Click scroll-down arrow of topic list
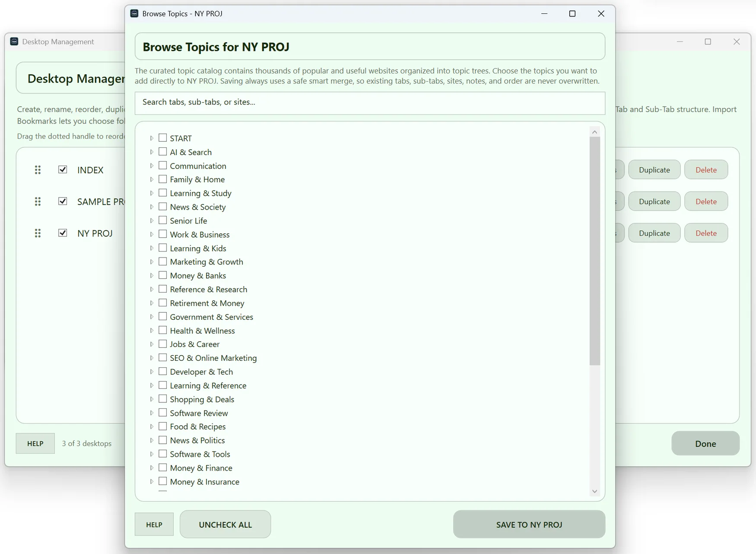This screenshot has width=756, height=554. click(594, 491)
